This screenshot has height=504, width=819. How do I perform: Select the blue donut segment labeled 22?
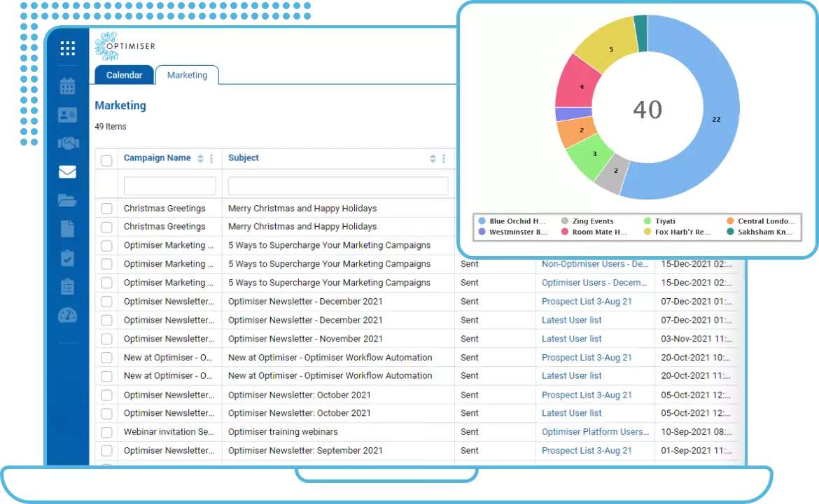(715, 119)
